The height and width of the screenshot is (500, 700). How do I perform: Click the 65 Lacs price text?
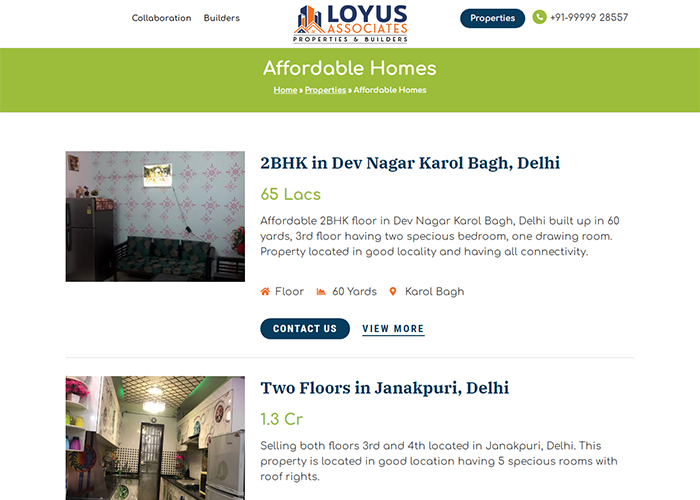click(x=291, y=194)
